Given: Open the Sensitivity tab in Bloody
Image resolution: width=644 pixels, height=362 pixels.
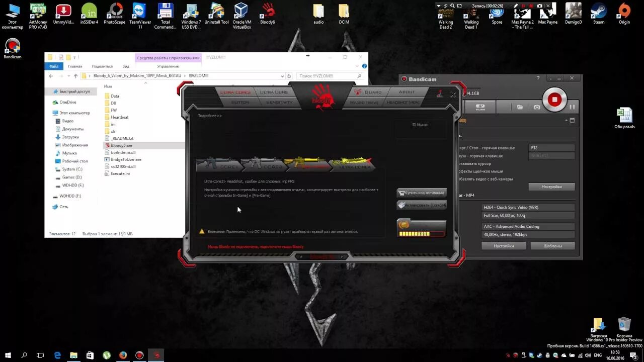Looking at the screenshot, I should pos(279,102).
